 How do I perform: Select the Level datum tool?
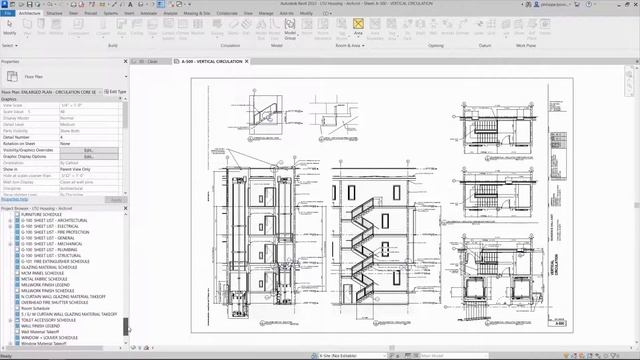[479, 27]
